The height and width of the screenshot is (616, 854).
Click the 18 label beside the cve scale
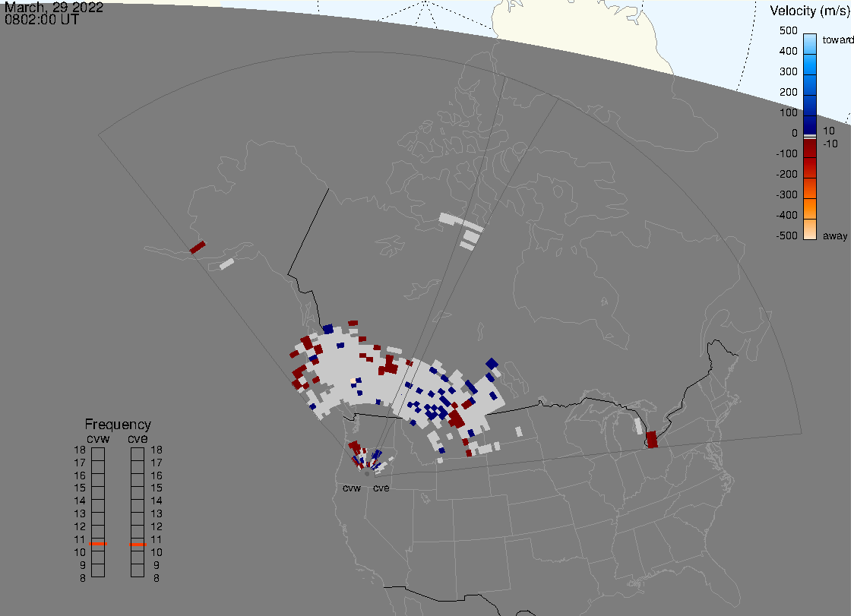pyautogui.click(x=157, y=450)
